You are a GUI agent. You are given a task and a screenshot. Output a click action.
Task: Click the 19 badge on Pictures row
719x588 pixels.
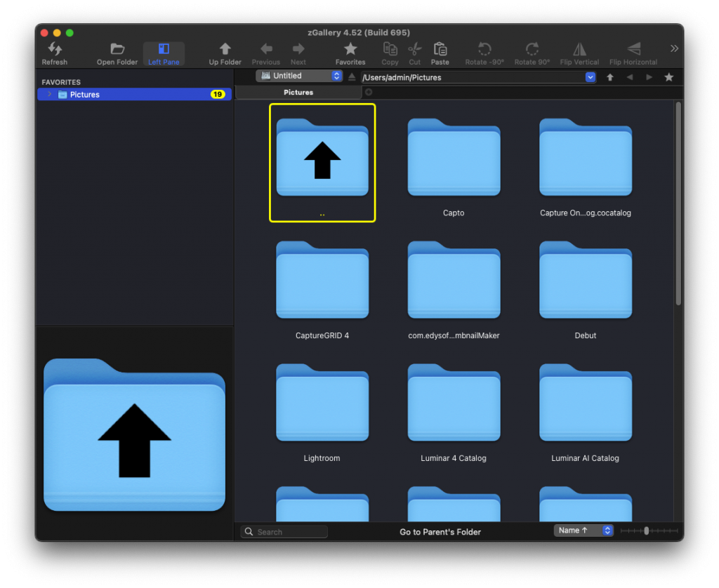click(x=218, y=95)
